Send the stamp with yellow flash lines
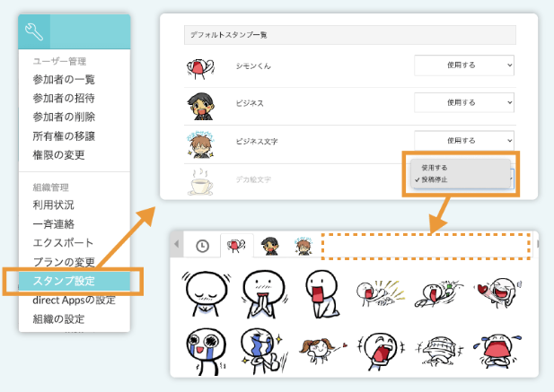 [x=381, y=293]
